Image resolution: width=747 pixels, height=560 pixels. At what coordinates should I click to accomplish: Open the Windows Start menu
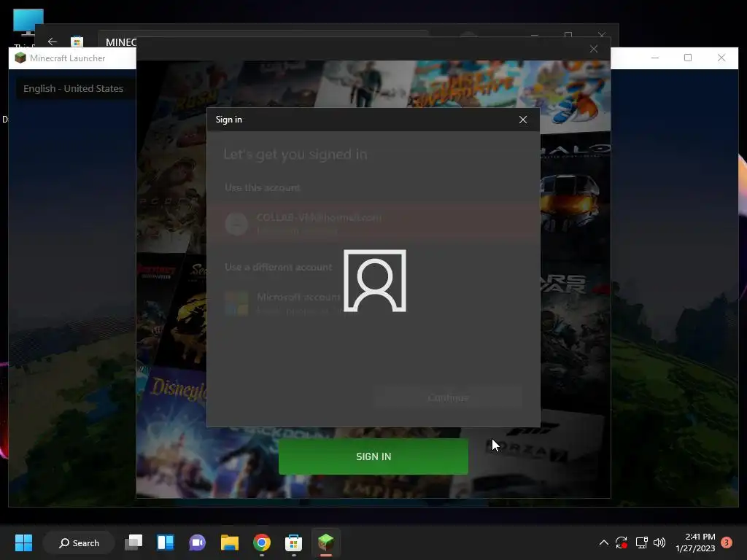[x=23, y=542]
